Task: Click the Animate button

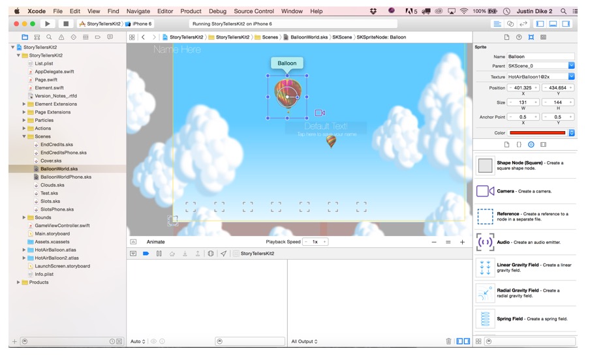Action: (x=155, y=242)
